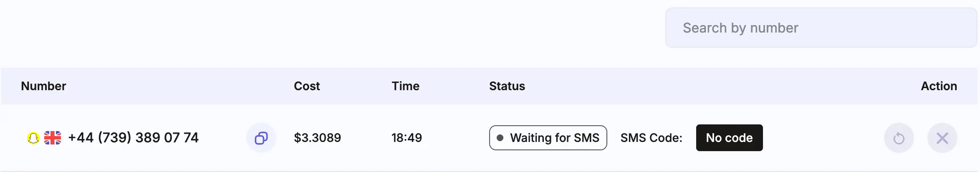Click the Action column header

(939, 86)
